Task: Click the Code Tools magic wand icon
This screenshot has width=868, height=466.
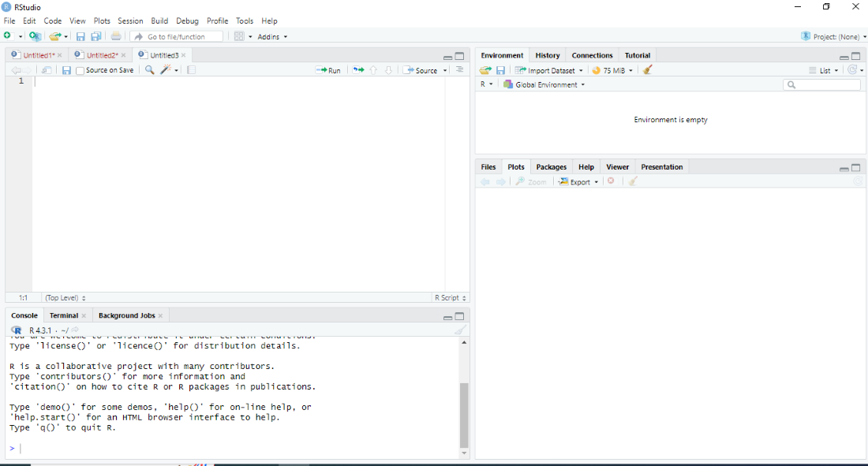Action: (x=166, y=70)
